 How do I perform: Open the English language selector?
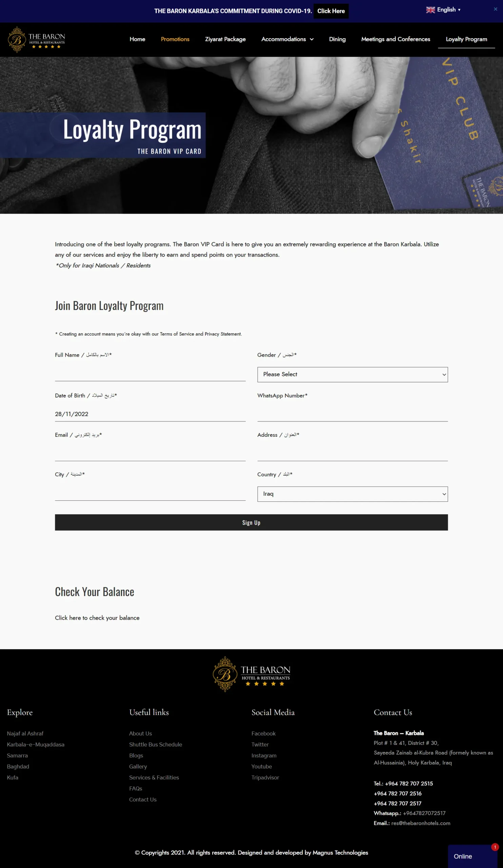[x=446, y=10]
